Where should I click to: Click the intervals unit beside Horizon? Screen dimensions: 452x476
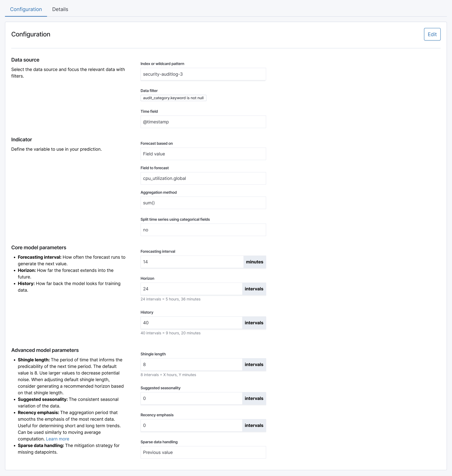[x=254, y=289]
